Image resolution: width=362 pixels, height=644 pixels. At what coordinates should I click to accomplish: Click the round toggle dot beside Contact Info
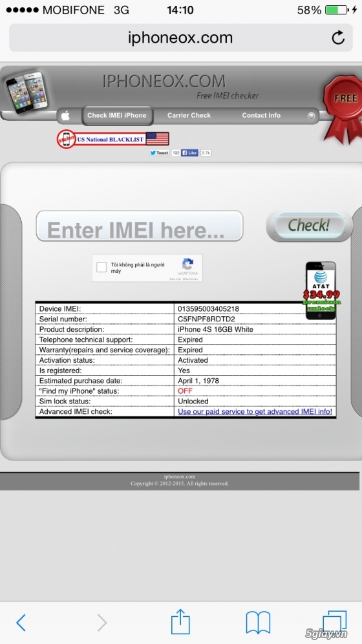311,116
